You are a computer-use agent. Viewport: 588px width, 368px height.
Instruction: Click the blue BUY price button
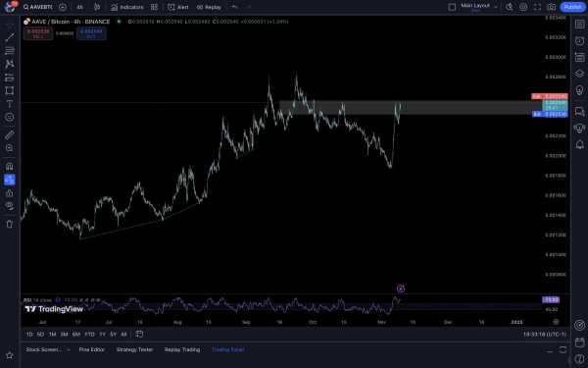91,33
